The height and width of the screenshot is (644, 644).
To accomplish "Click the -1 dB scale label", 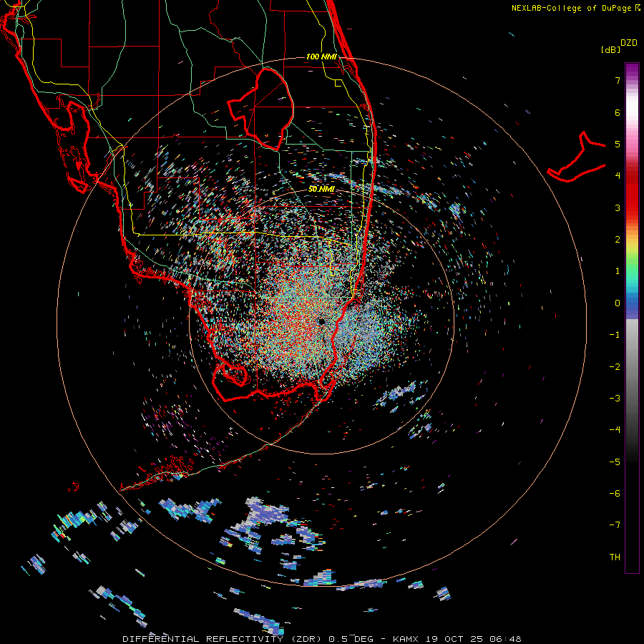I will point(615,335).
